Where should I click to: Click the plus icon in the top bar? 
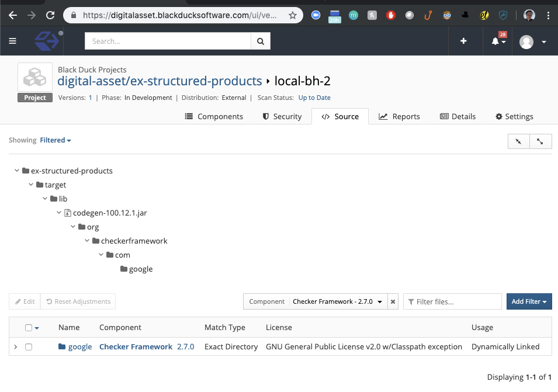(x=463, y=41)
